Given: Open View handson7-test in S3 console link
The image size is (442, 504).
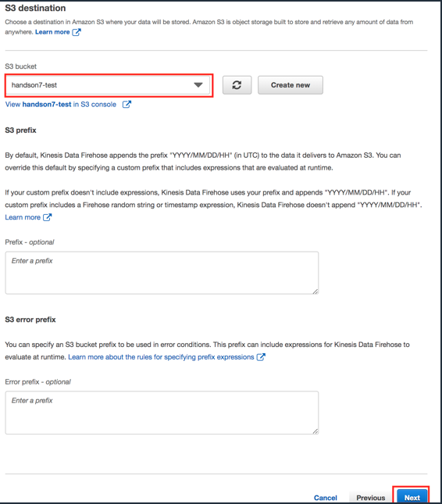Looking at the screenshot, I should tap(61, 104).
